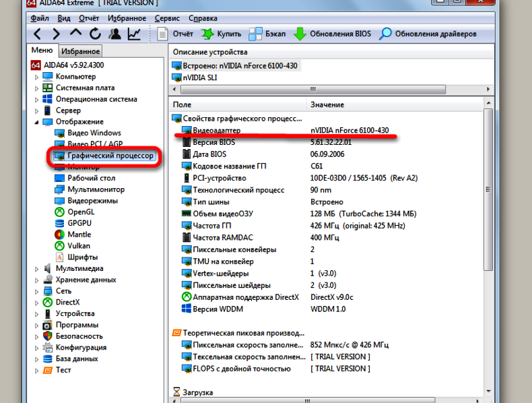
Task: Click the vertical scrollbar thumb in details list
Action: tap(488, 189)
